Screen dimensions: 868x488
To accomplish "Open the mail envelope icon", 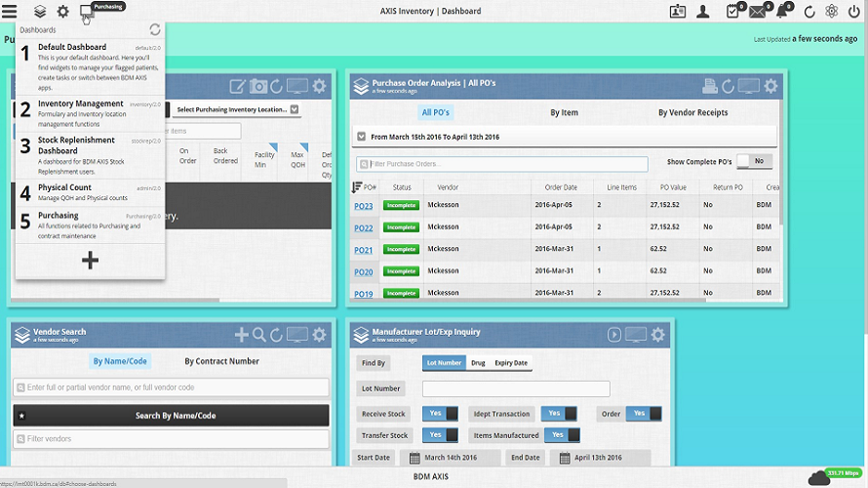I will click(757, 11).
